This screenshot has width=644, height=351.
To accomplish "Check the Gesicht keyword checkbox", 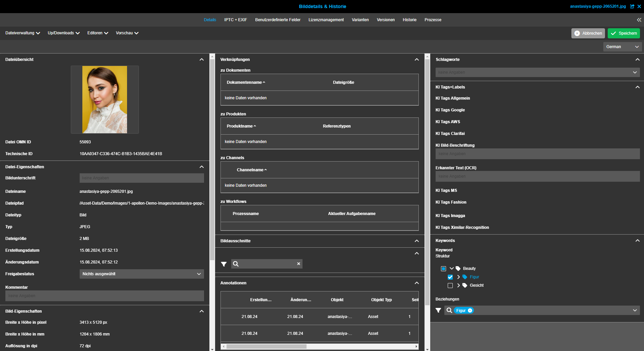I will 450,285.
